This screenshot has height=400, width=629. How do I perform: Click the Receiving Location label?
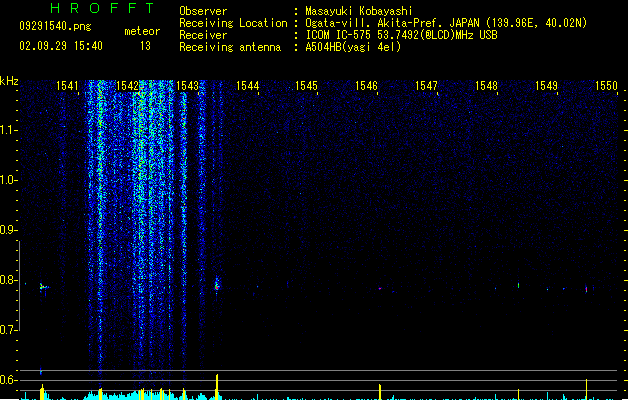pyautogui.click(x=233, y=23)
